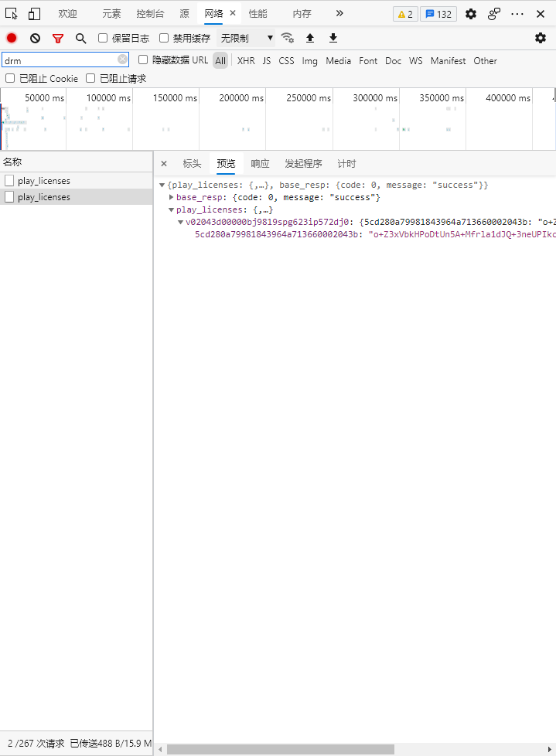This screenshot has width=556, height=756.
Task: Click the import HAR upload arrow
Action: pyautogui.click(x=310, y=38)
